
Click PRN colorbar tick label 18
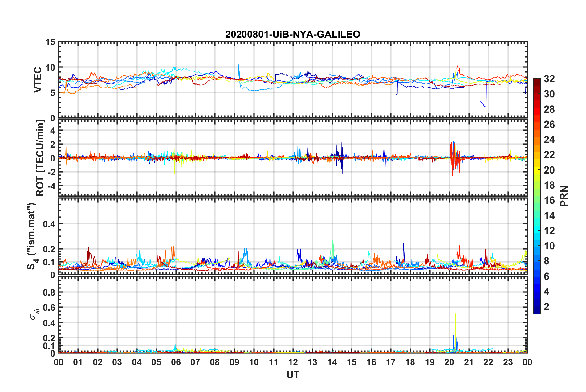[x=549, y=185]
